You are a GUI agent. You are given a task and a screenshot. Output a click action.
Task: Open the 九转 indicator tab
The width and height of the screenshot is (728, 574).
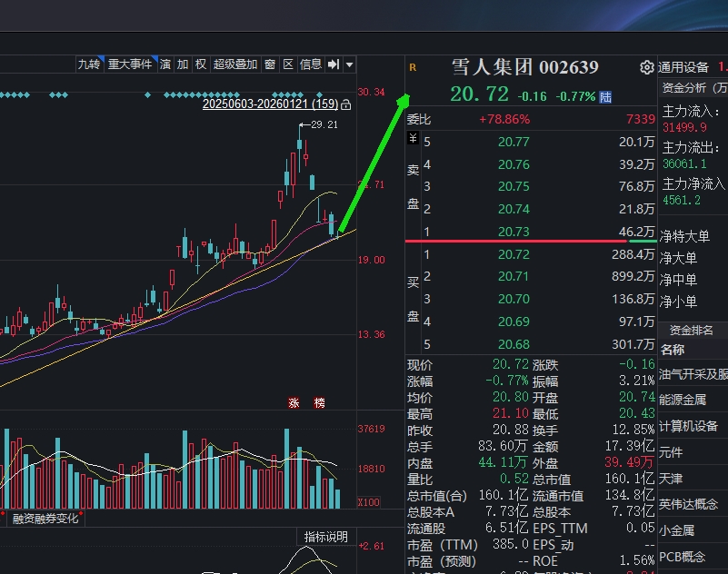point(89,64)
